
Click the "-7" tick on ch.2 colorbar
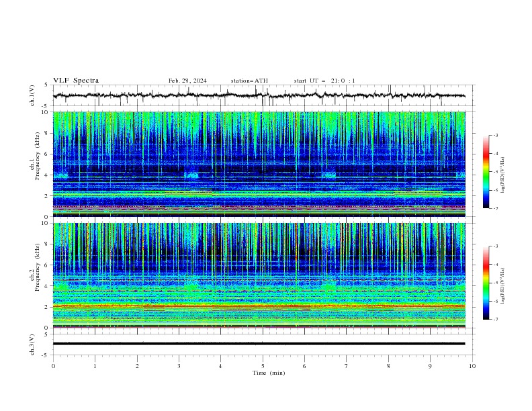[x=495, y=319]
